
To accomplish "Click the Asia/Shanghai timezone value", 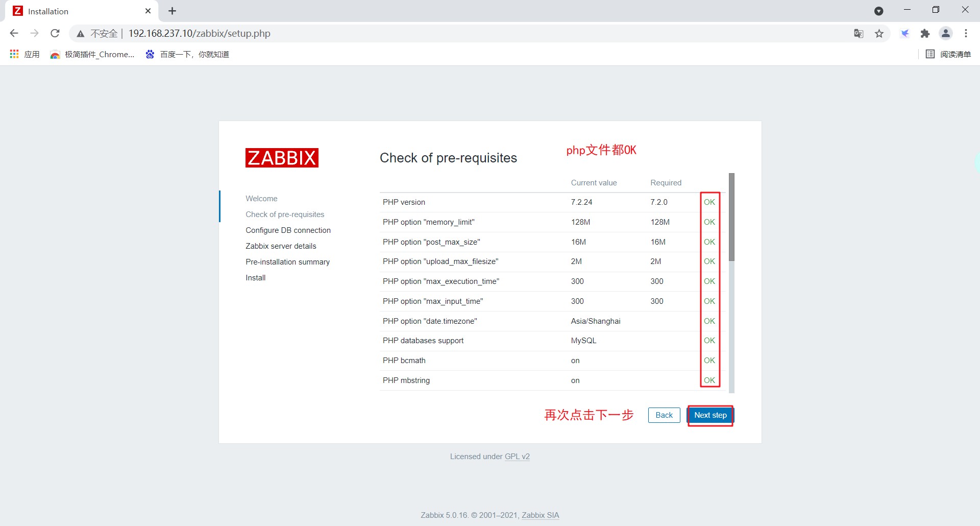I will [x=596, y=321].
